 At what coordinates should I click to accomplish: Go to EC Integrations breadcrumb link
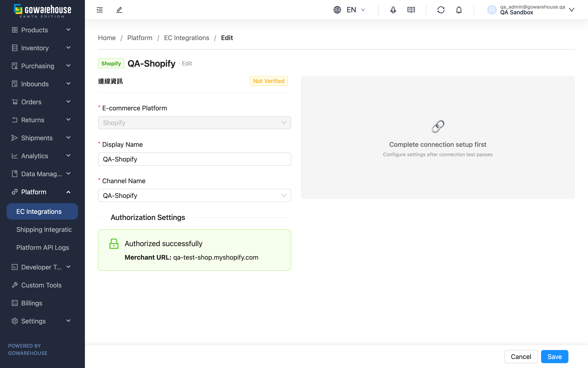coord(187,38)
